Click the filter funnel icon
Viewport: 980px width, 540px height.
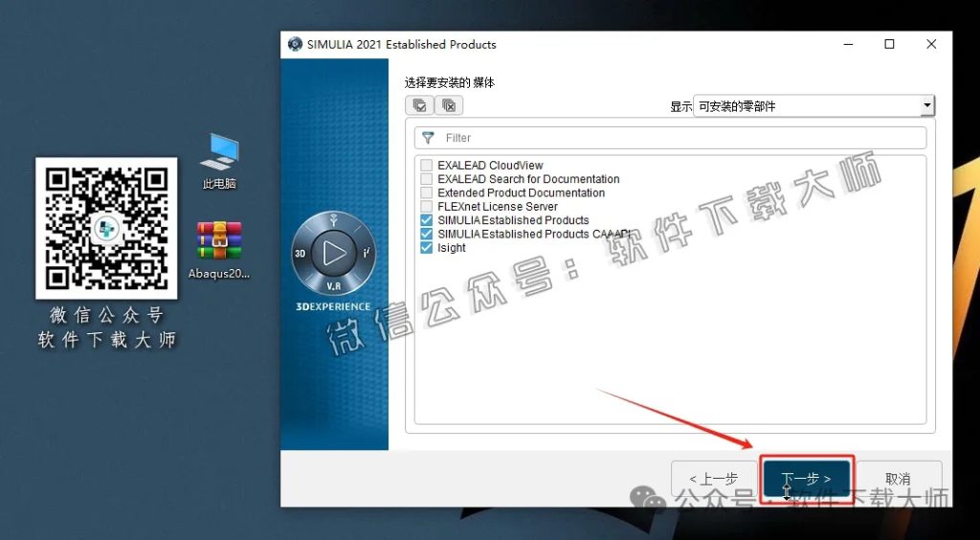click(428, 138)
